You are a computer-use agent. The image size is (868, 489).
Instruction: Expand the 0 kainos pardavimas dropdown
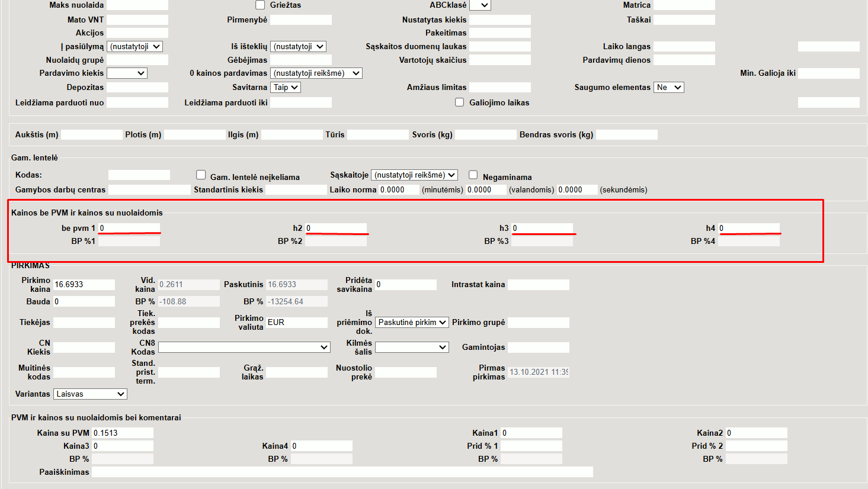point(316,73)
